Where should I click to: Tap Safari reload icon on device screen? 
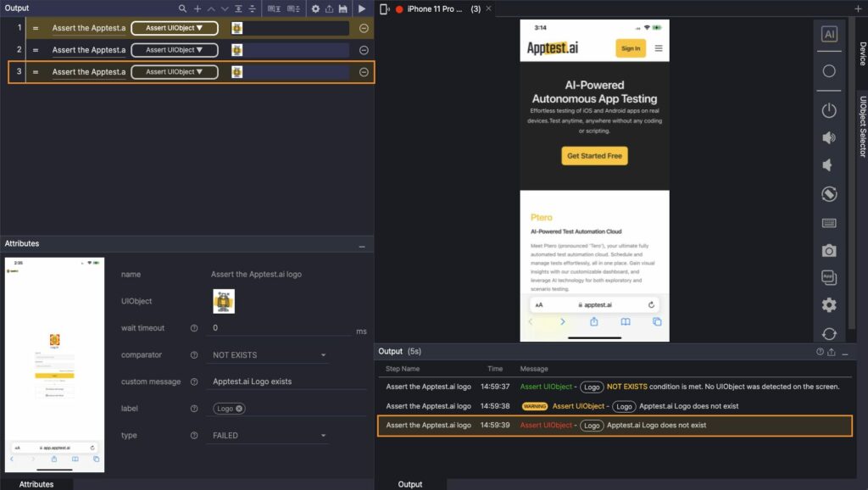coord(652,304)
